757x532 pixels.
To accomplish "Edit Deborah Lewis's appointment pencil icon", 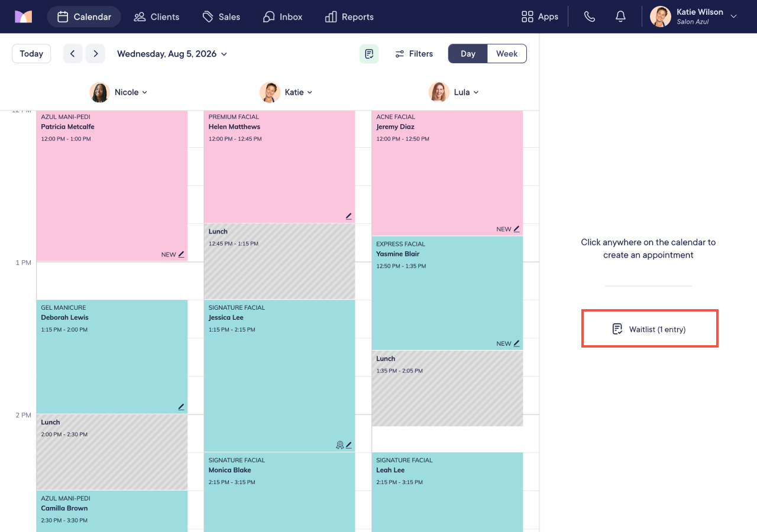I will point(182,407).
